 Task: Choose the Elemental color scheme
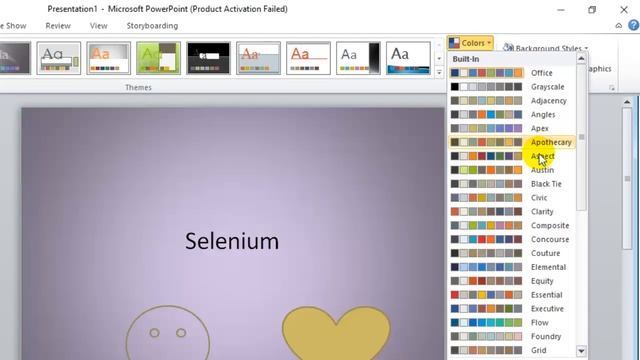(x=513, y=267)
